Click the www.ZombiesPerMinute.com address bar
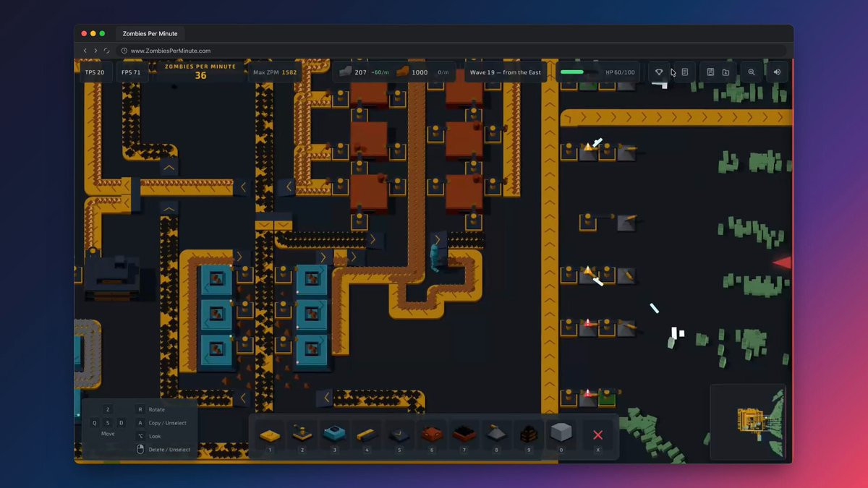The height and width of the screenshot is (488, 868). (451, 51)
